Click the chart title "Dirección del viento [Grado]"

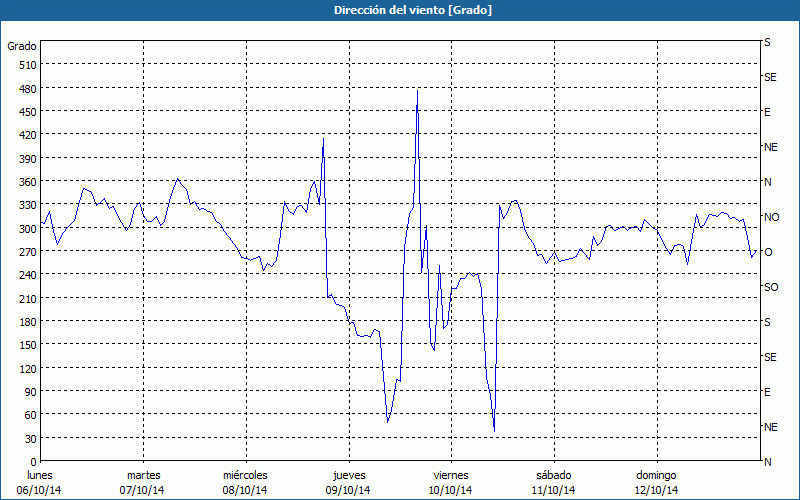coord(399,10)
